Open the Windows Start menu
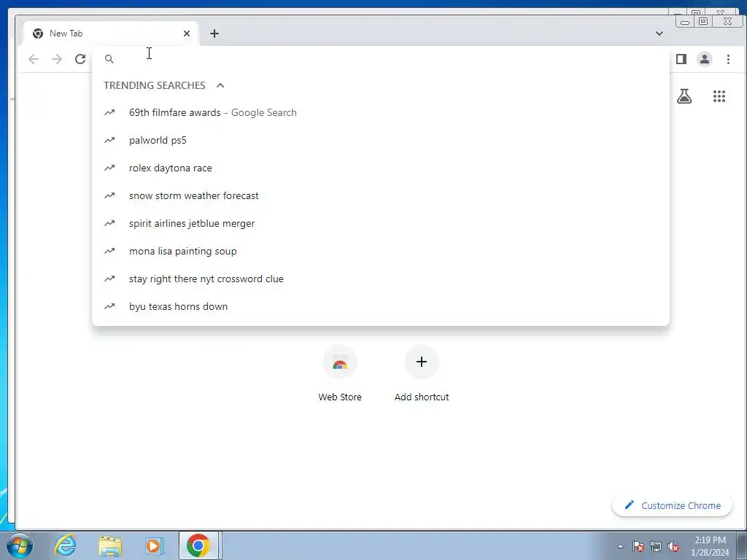This screenshot has height=560, width=747. coord(20,545)
